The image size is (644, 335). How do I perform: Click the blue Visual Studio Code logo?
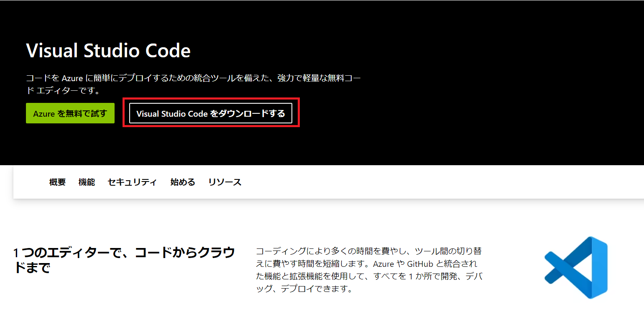pos(576,268)
